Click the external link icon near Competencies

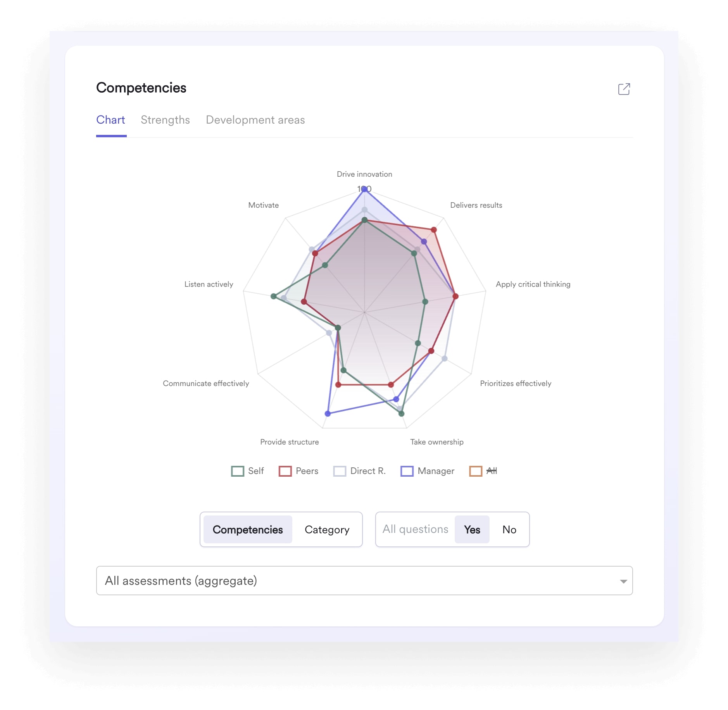coord(624,89)
